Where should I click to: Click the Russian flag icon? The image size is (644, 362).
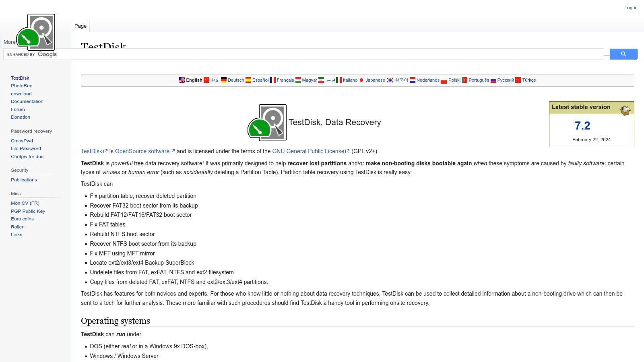(493, 80)
